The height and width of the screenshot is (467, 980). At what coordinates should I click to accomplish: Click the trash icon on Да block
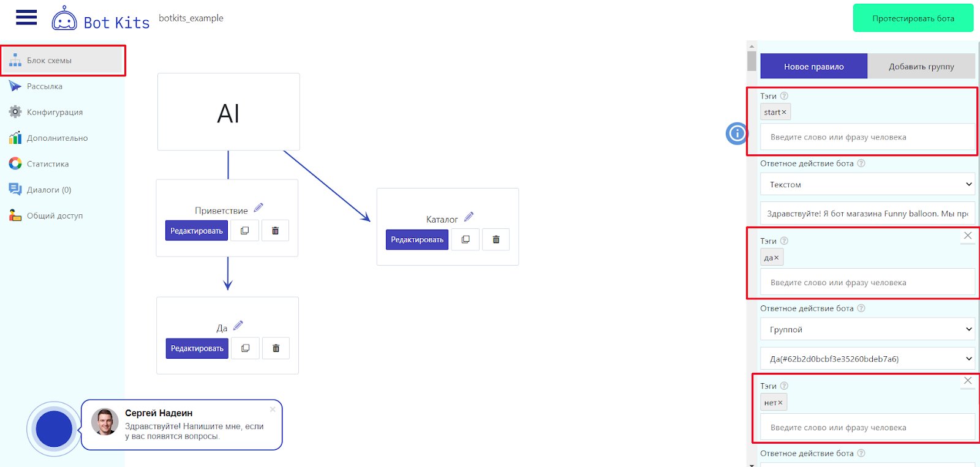pos(276,348)
